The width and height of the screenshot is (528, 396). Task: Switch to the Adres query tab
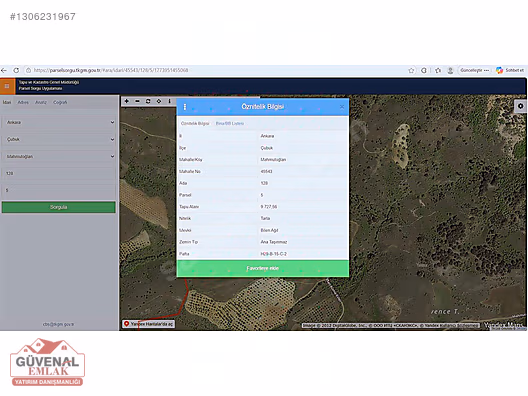(x=23, y=102)
